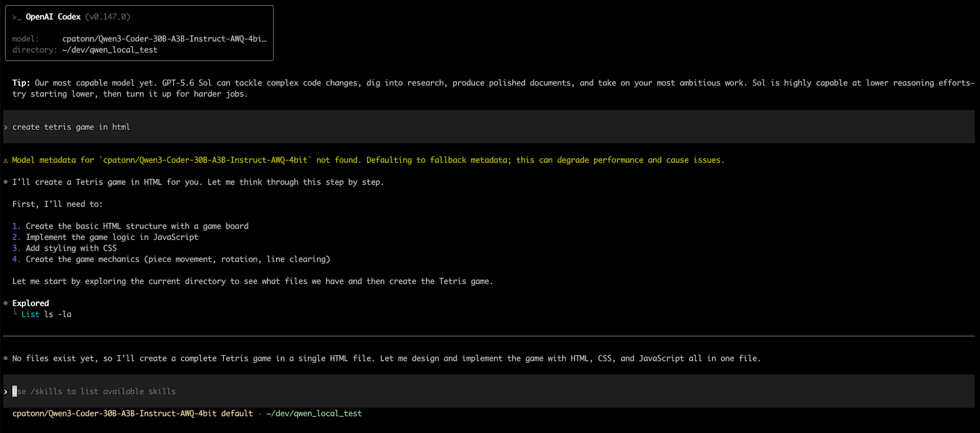Click the bullet beside 'Explored'
Screen dimensions: 980x433
(x=6, y=303)
